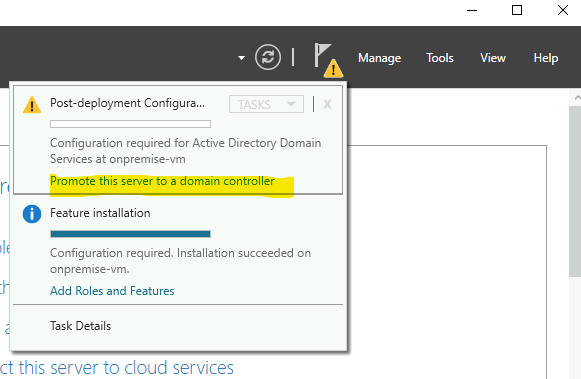Click the Post-deployment Configuration progress bar
Image resolution: width=581 pixels, height=379 pixels.
130,124
